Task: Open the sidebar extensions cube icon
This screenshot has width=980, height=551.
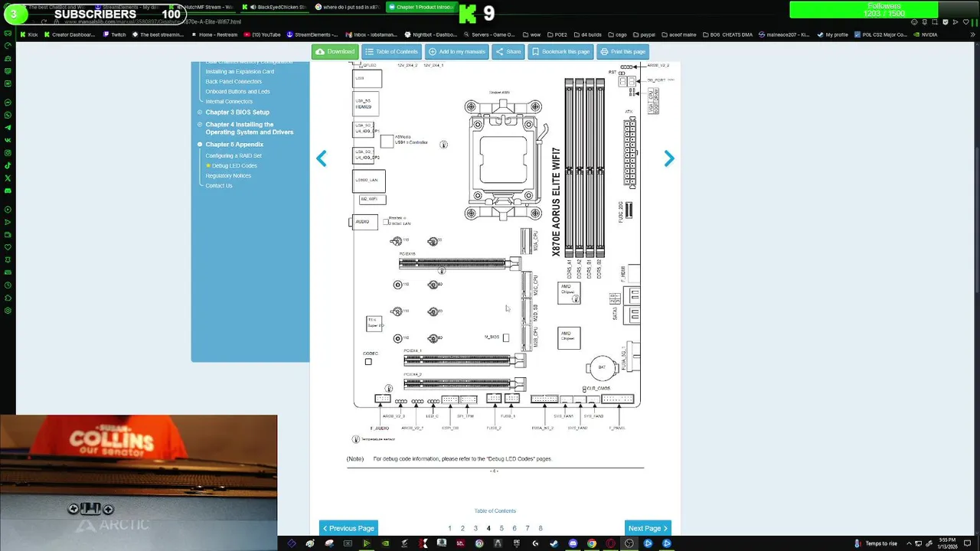Action: click(x=8, y=298)
